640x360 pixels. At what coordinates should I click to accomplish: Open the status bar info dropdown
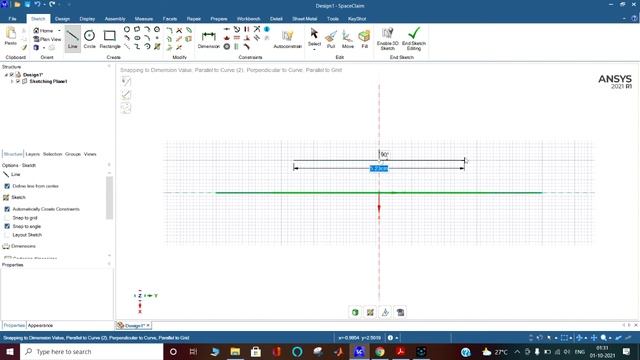coord(397,338)
